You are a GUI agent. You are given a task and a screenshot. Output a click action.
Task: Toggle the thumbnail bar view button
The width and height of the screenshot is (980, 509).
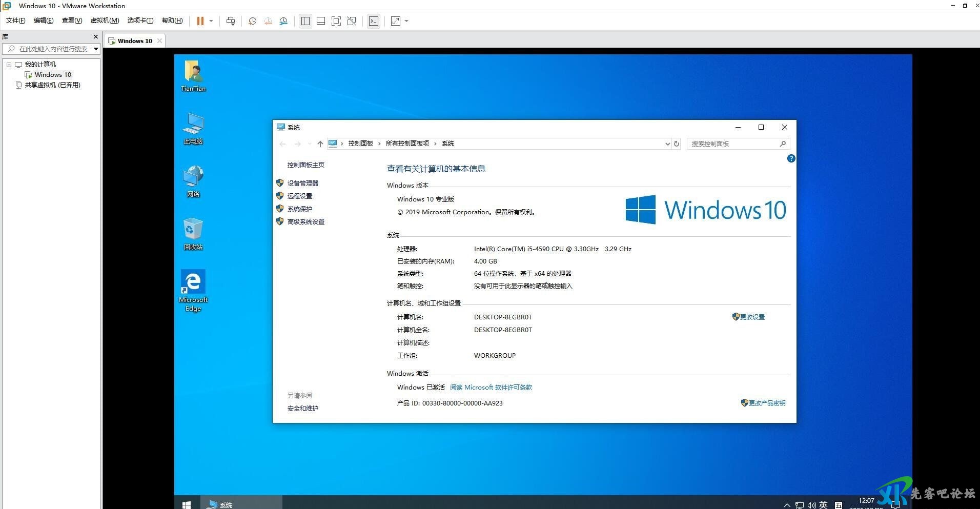(x=321, y=21)
